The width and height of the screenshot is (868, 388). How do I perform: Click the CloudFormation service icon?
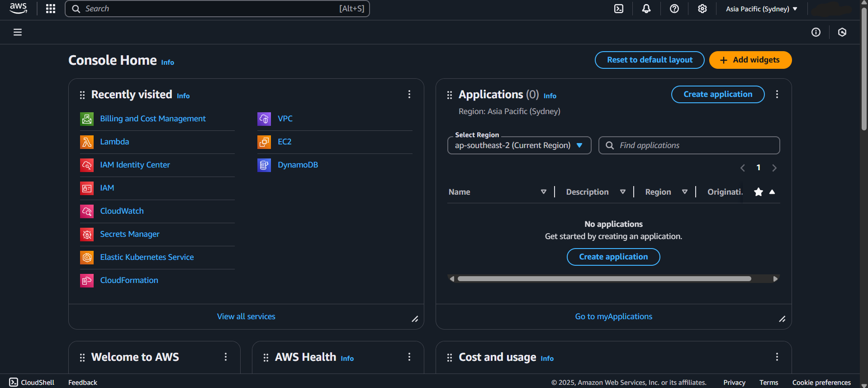pyautogui.click(x=87, y=280)
